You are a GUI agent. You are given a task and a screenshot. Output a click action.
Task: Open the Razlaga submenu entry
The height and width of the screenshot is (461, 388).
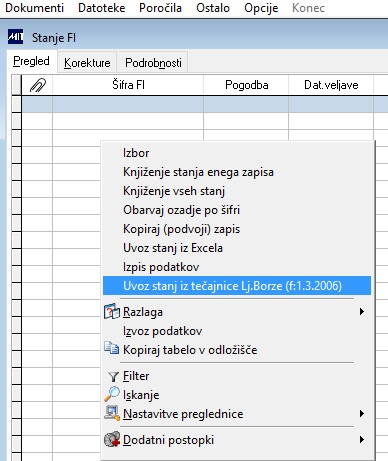[x=237, y=312]
